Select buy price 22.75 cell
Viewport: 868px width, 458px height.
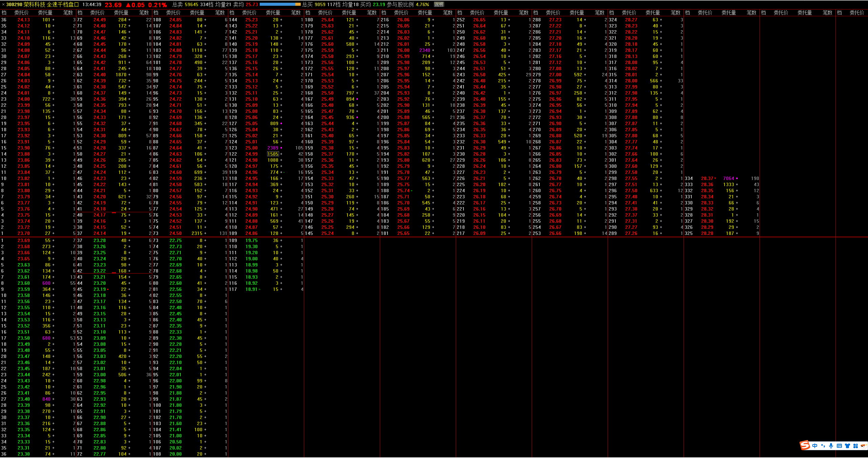pos(176,240)
